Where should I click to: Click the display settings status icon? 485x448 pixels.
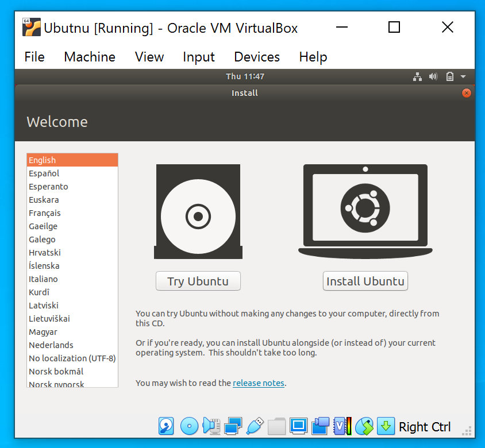click(298, 426)
